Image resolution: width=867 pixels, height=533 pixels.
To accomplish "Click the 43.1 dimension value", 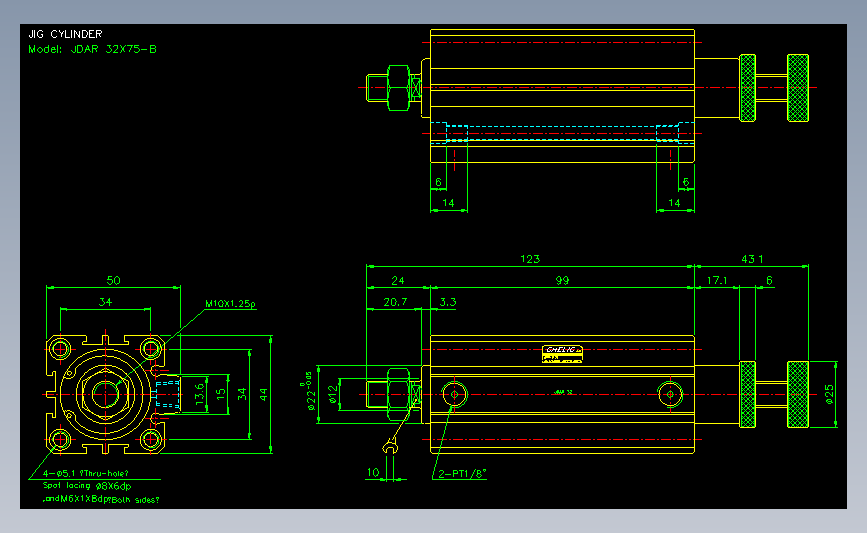I will tap(752, 259).
